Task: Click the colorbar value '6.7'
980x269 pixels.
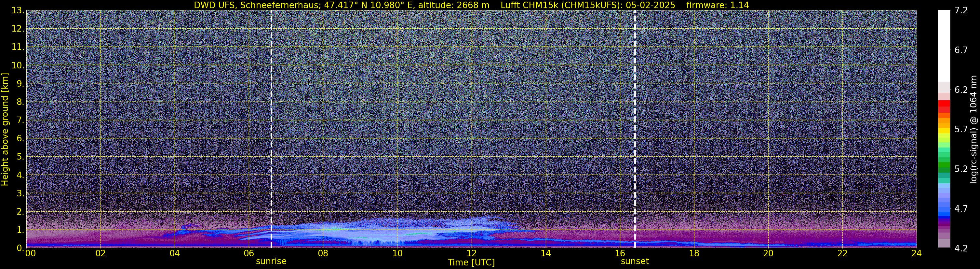Action: pos(961,50)
